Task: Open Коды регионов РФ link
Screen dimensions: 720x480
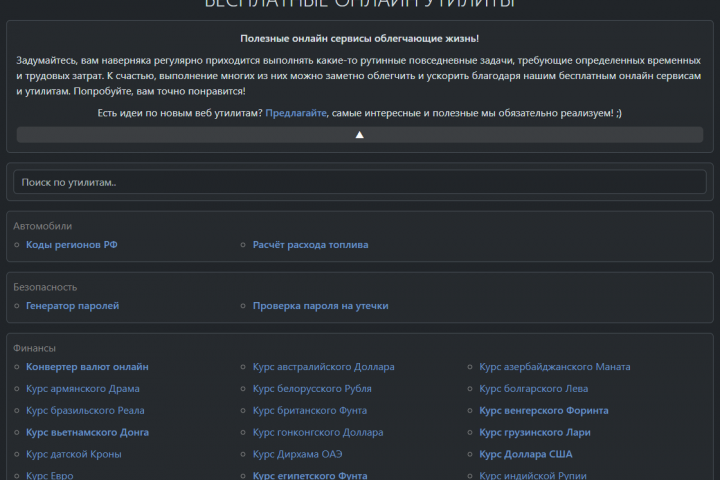Action: 72,245
